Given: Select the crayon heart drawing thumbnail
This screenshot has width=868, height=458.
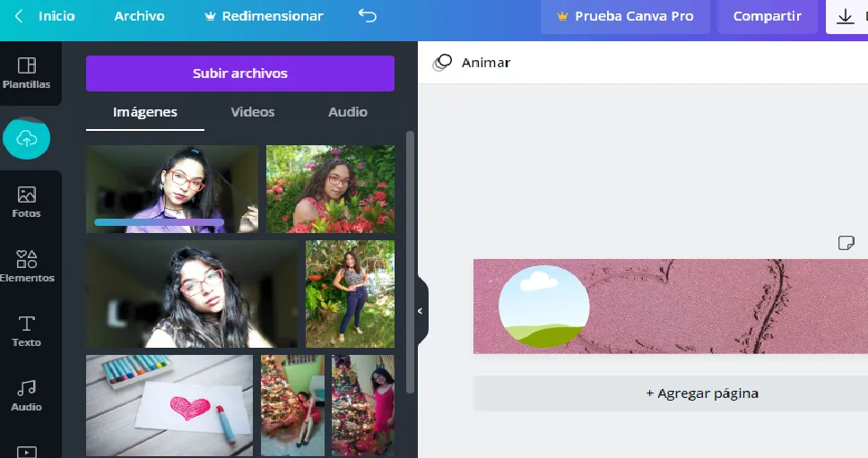Looking at the screenshot, I should point(169,405).
